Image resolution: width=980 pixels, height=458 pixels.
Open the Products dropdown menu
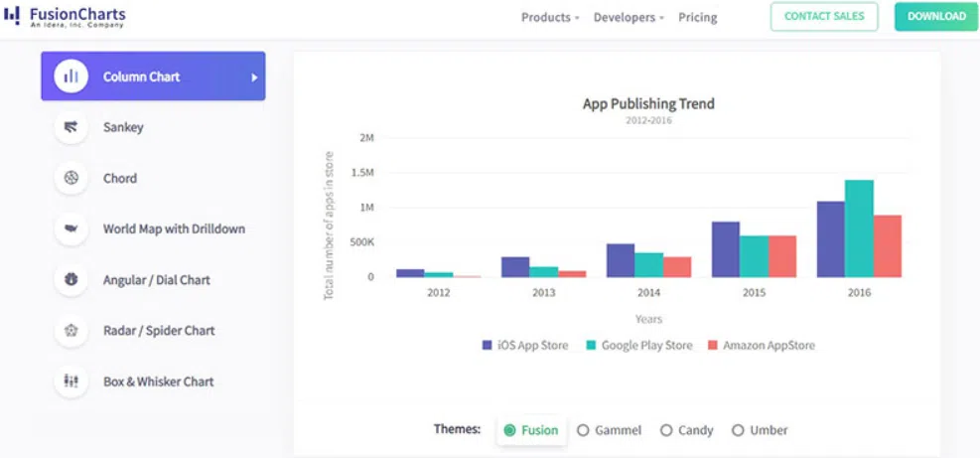pos(550,18)
